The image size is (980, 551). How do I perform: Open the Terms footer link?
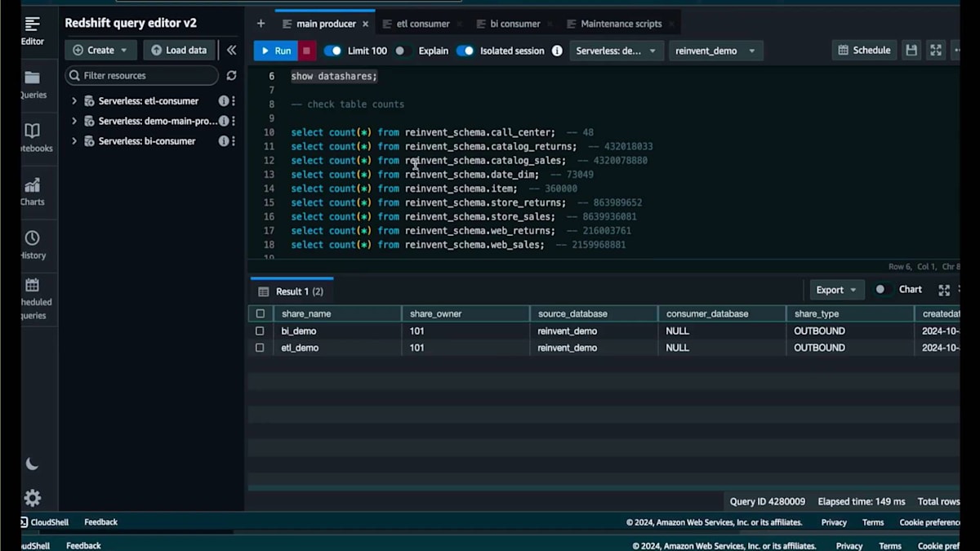(x=873, y=522)
